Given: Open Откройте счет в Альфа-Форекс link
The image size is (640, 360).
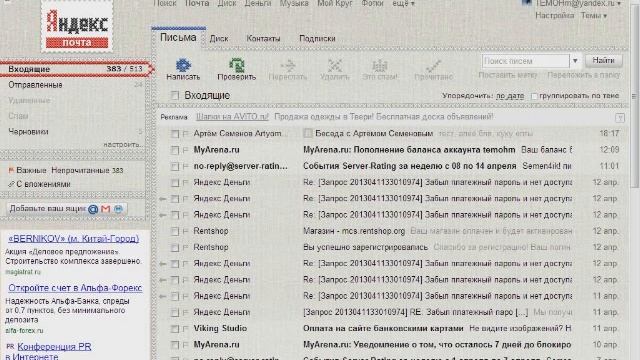Looking at the screenshot, I should (75, 288).
